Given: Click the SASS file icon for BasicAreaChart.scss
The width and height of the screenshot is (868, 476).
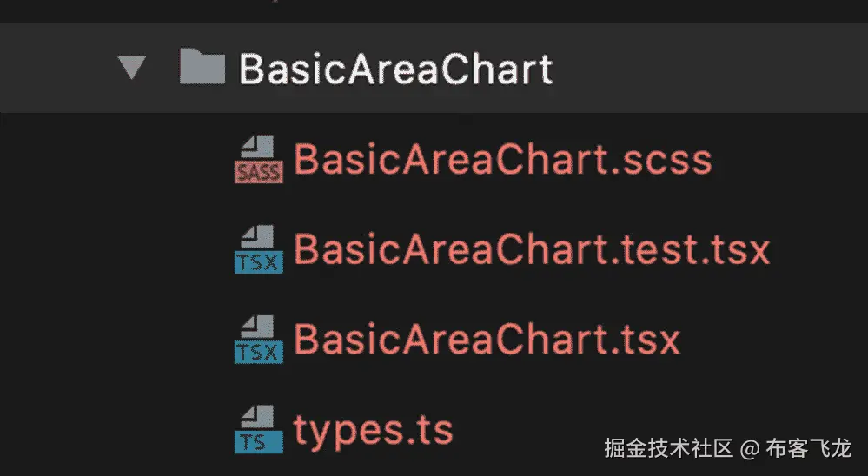Looking at the screenshot, I should pyautogui.click(x=258, y=160).
